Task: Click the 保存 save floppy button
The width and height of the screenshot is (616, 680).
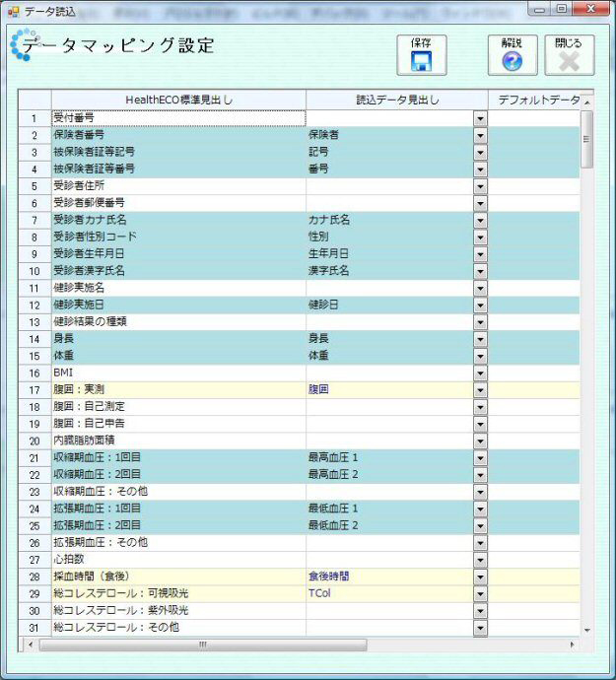Action: pos(422,55)
